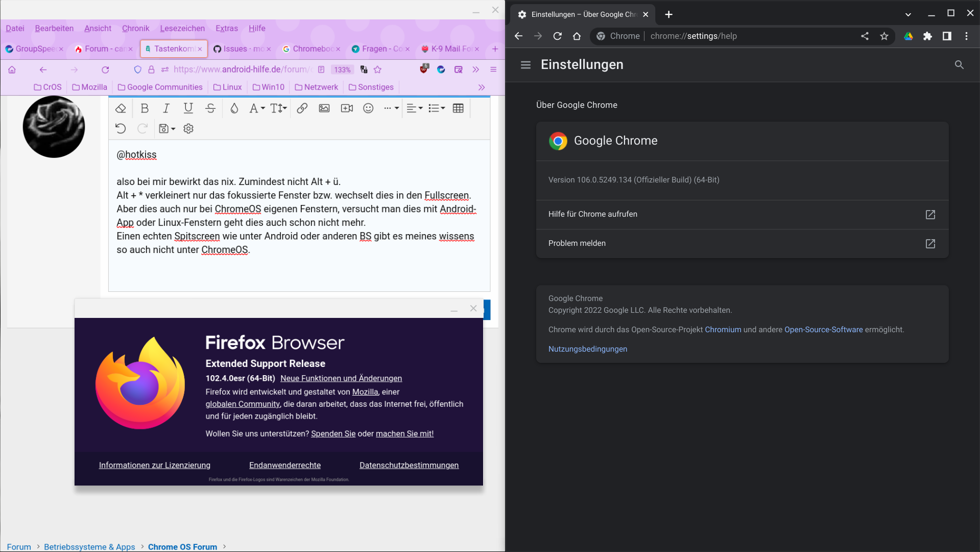This screenshot has width=980, height=552.
Task: Click Firefox home button
Action: (12, 70)
